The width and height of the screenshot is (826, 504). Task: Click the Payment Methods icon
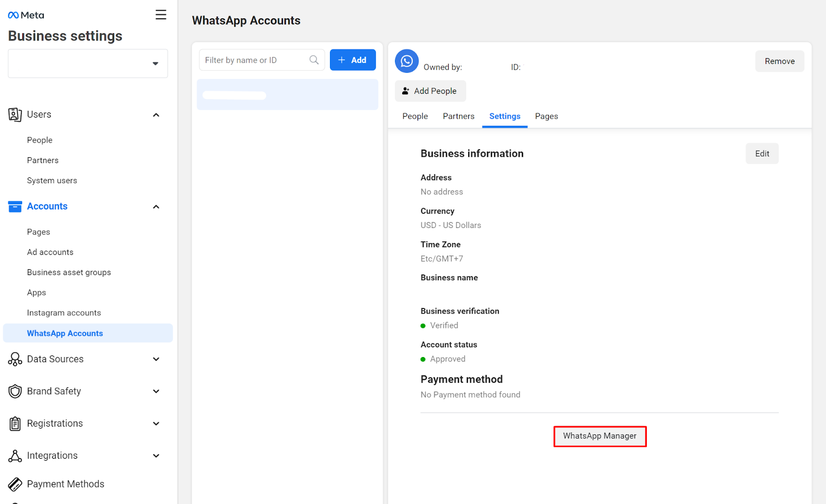[15, 484]
